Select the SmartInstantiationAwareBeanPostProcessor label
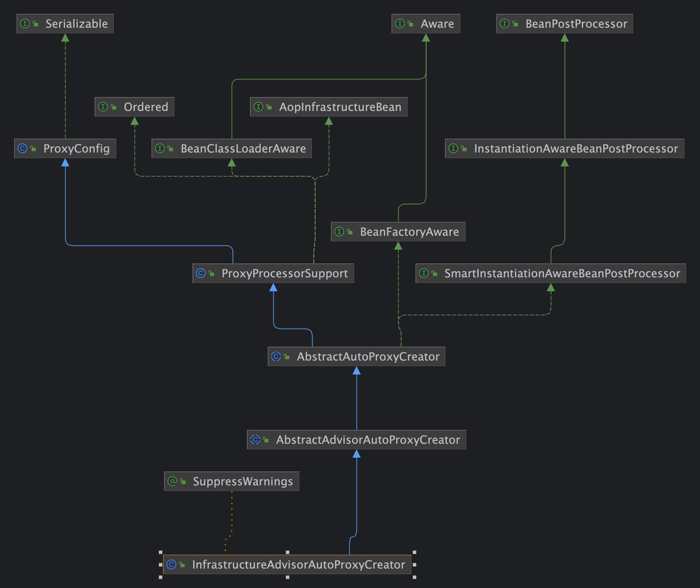The image size is (700, 588). click(x=562, y=273)
